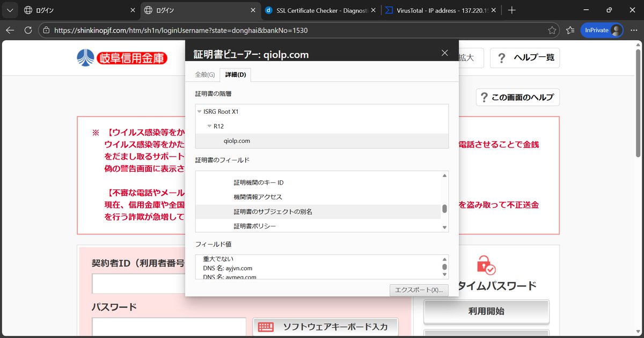Click the red padlock ワンタイムパスワード icon
The image size is (644, 338).
point(485,265)
